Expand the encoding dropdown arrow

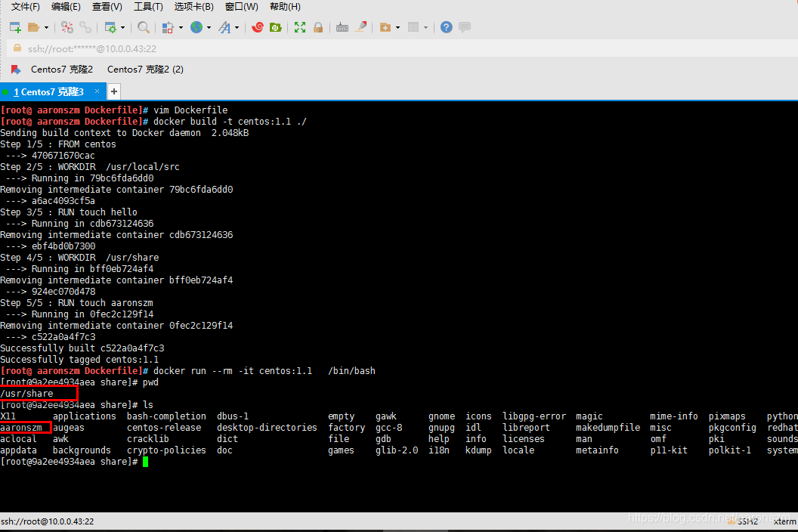[x=209, y=27]
